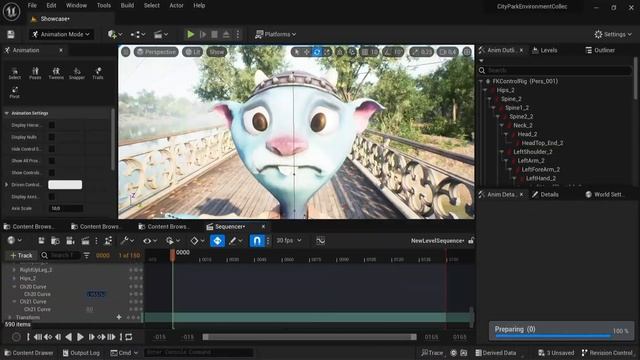Toggle the viewport grid snap button
This screenshot has width=640, height=360.
click(x=364, y=52)
